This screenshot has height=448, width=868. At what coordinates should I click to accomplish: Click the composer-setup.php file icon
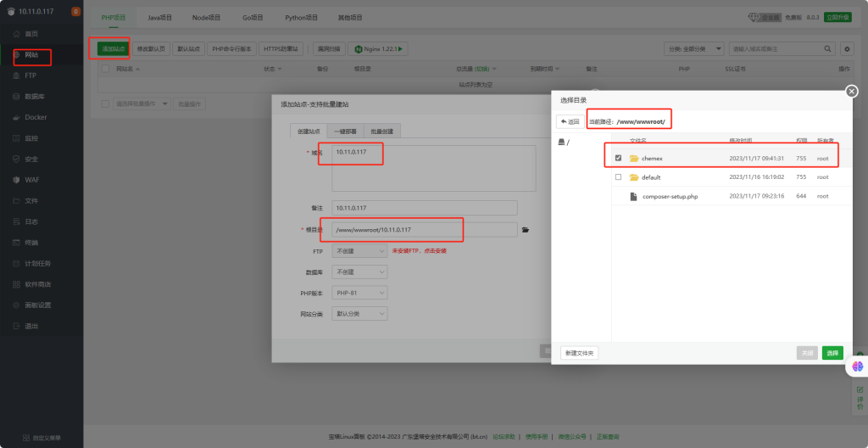634,196
